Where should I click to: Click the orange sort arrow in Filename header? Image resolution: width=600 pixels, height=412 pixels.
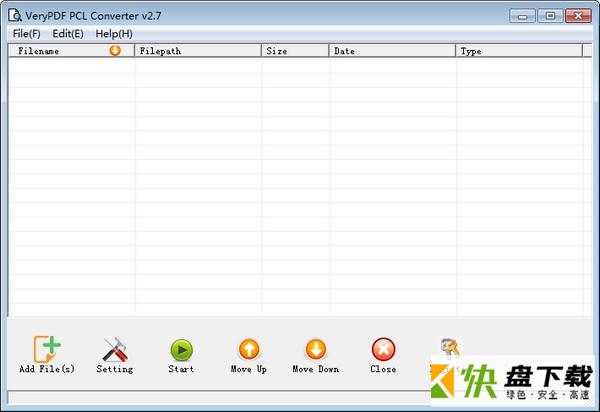[115, 50]
